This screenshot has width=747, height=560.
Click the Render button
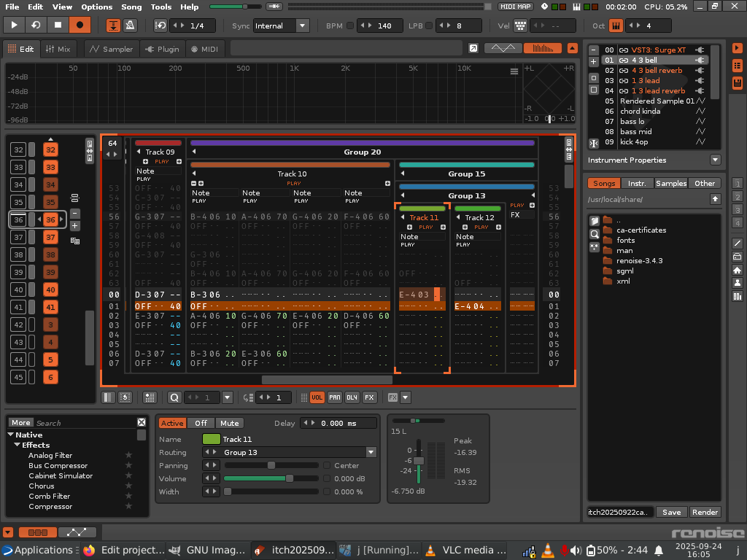point(705,512)
